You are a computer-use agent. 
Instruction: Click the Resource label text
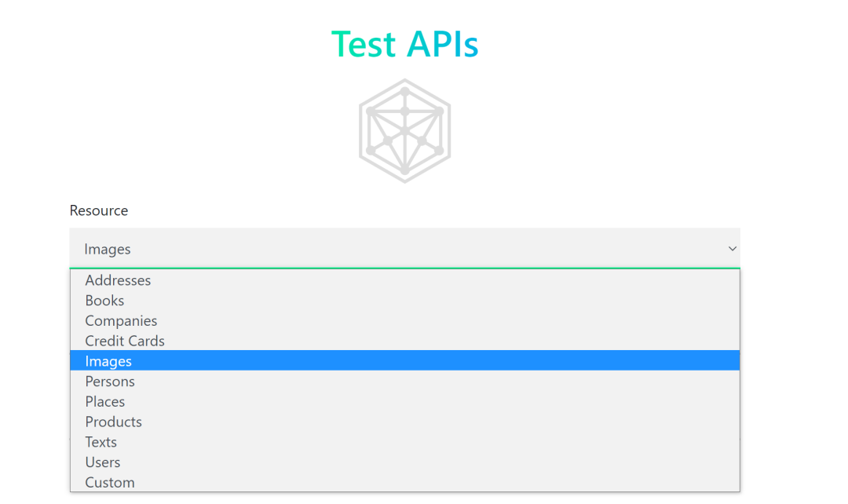coord(98,210)
